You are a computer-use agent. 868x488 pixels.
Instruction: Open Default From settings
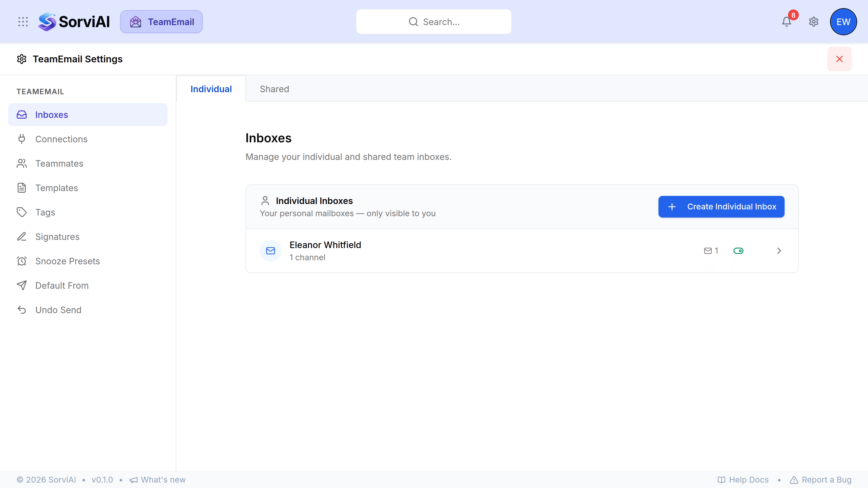[x=88, y=286]
